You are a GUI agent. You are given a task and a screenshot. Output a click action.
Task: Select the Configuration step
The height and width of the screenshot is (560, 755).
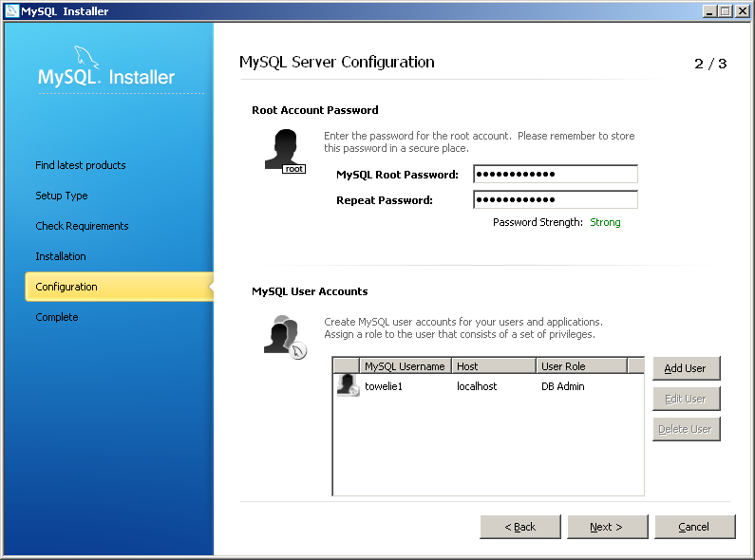coord(119,287)
